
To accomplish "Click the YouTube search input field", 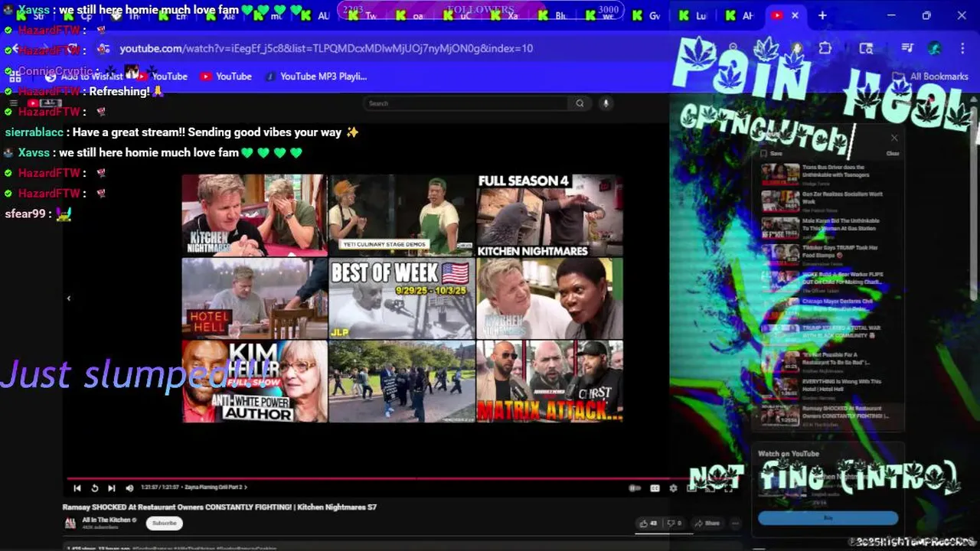I will click(465, 103).
